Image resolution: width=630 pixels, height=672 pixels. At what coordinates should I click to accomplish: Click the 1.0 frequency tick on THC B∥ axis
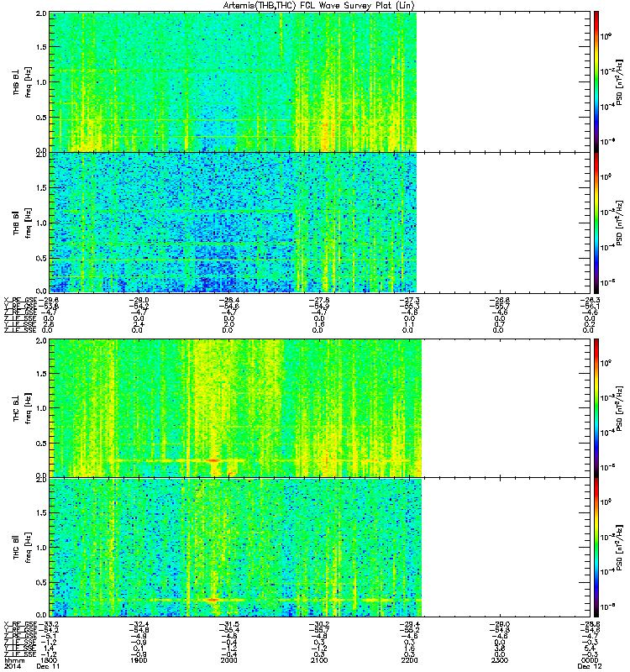click(x=41, y=548)
